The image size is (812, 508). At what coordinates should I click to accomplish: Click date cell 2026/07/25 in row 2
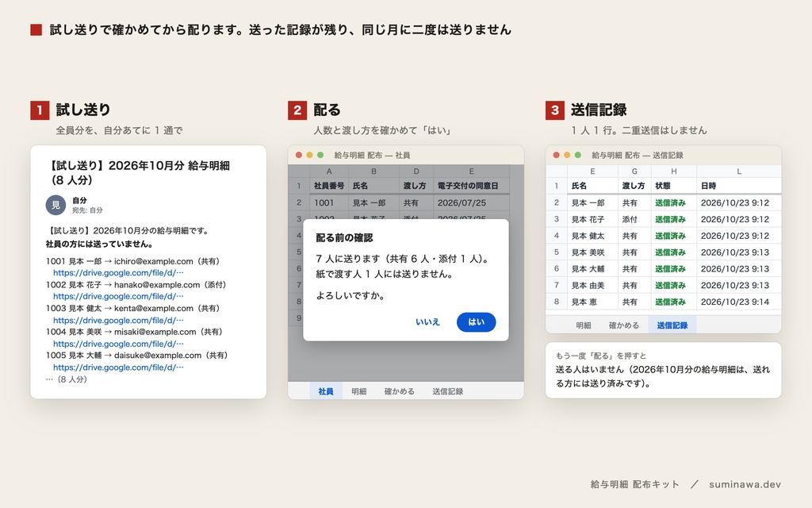(471, 202)
